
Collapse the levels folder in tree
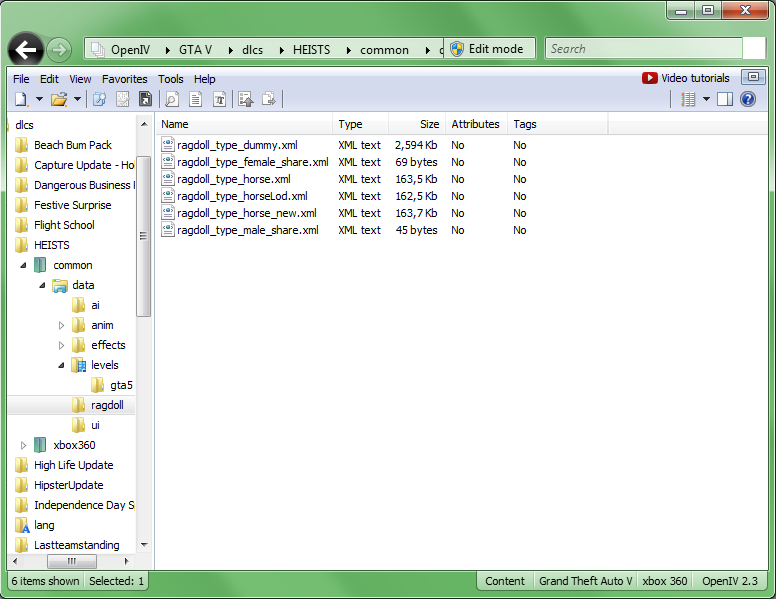[61, 365]
